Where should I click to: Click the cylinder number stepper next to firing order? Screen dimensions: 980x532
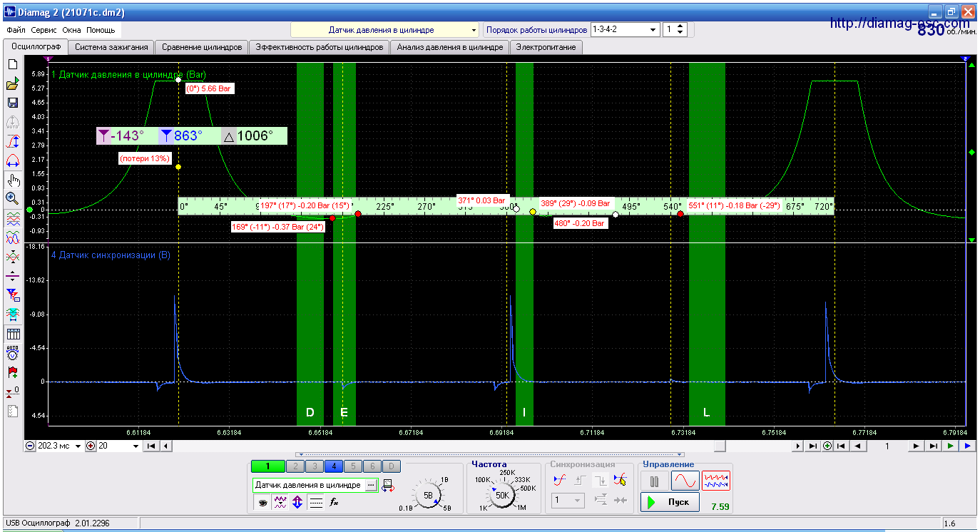[x=680, y=30]
